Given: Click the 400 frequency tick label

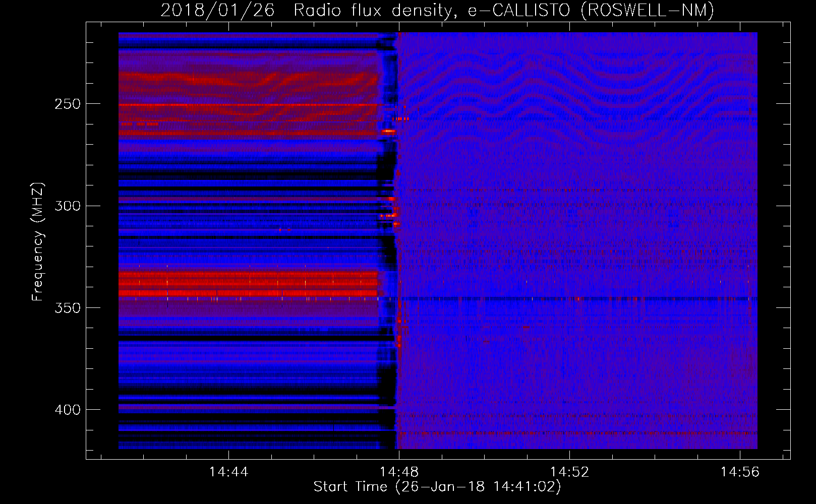Looking at the screenshot, I should tap(68, 410).
